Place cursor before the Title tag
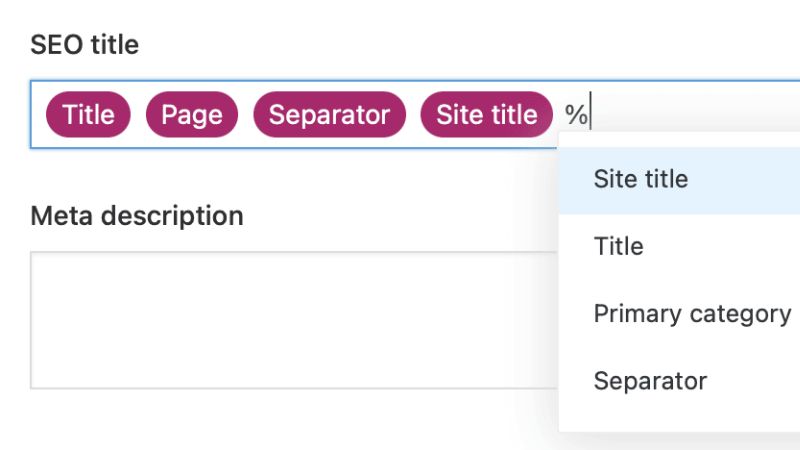 40,115
